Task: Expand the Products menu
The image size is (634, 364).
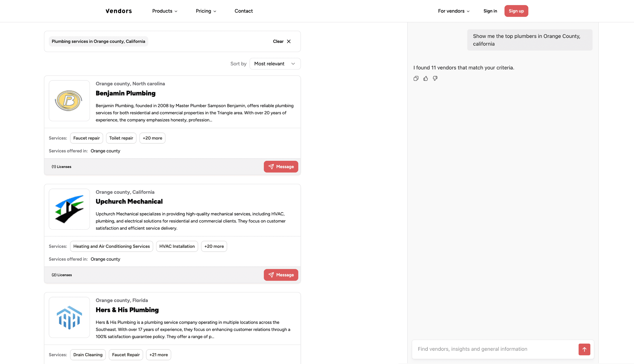Action: click(165, 11)
